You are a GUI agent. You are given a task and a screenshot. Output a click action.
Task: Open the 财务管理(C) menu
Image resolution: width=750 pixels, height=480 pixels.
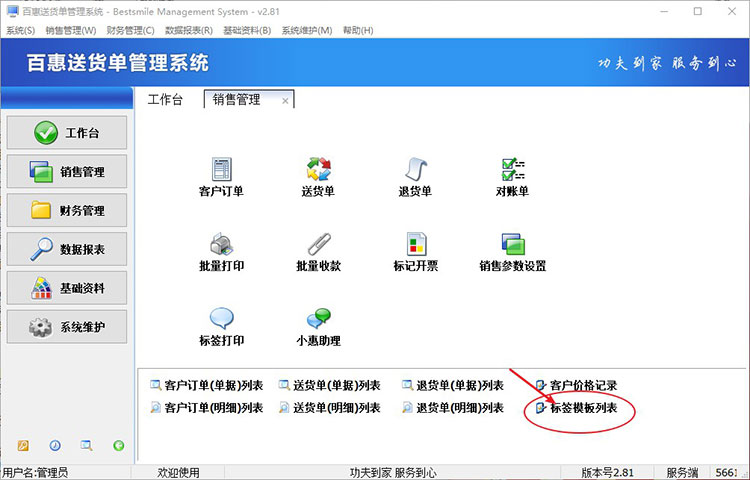click(x=131, y=31)
